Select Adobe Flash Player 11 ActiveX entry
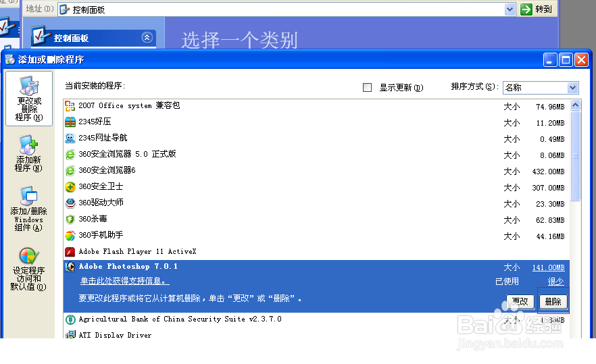The width and height of the screenshot is (596, 364). [x=316, y=252]
